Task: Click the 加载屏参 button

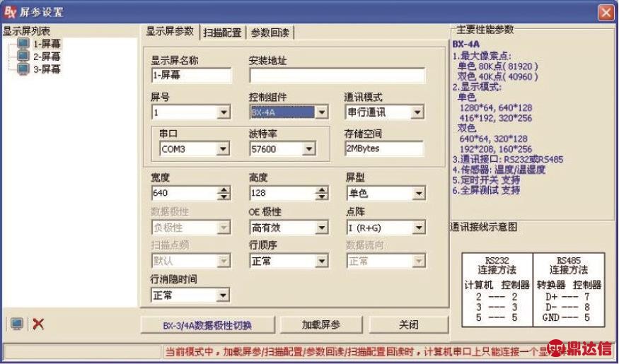Action: 321,325
